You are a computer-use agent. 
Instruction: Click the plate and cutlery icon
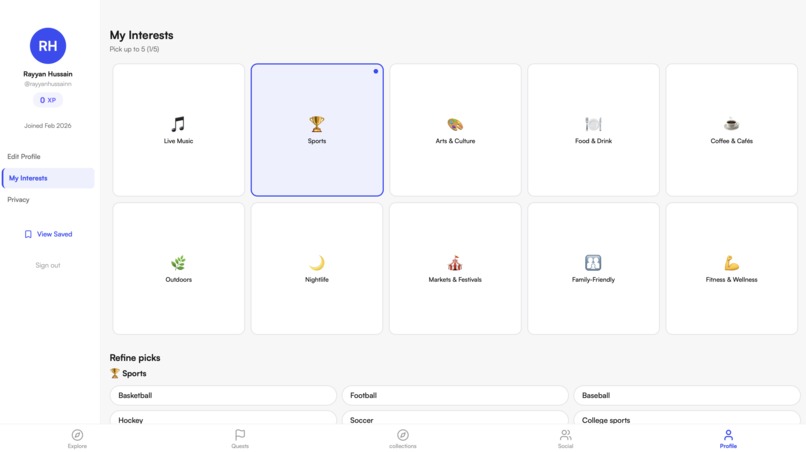pyautogui.click(x=593, y=124)
